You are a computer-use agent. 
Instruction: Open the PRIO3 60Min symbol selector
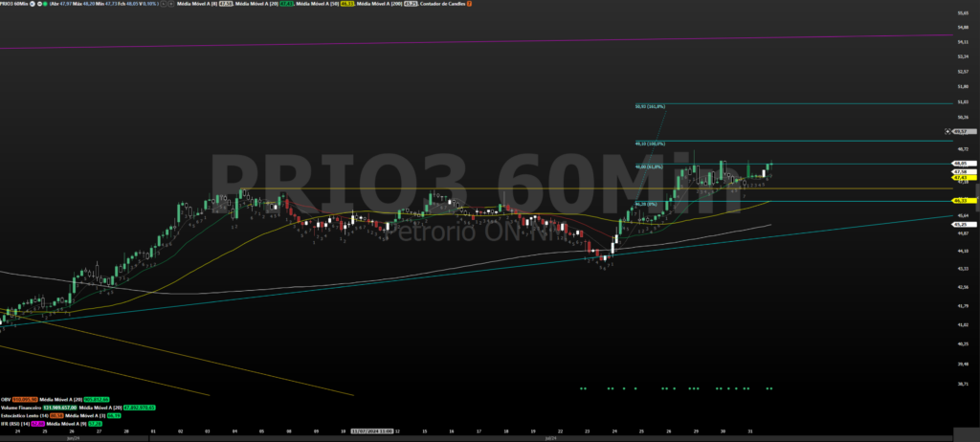click(13, 5)
